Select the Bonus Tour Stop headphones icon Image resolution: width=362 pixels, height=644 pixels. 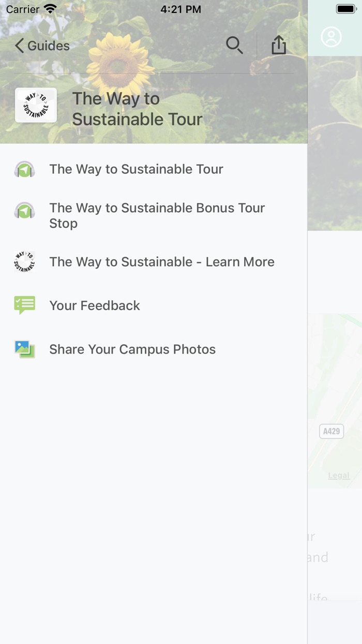tap(24, 211)
